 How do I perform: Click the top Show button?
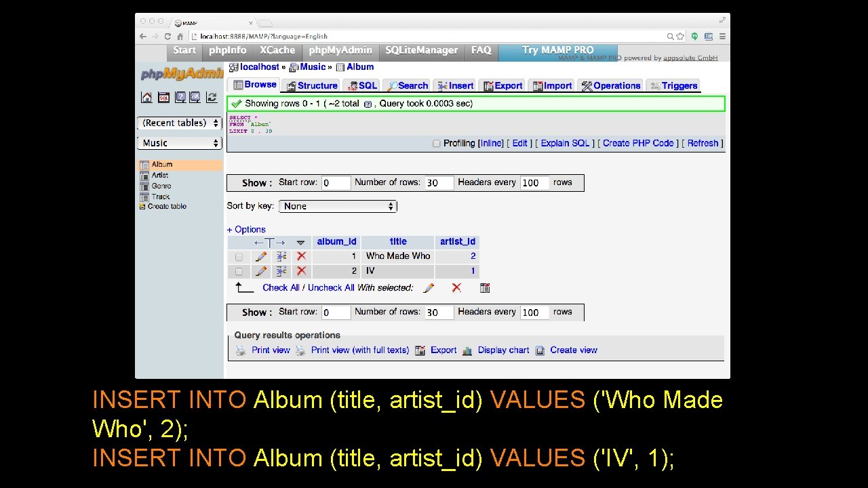click(x=257, y=184)
